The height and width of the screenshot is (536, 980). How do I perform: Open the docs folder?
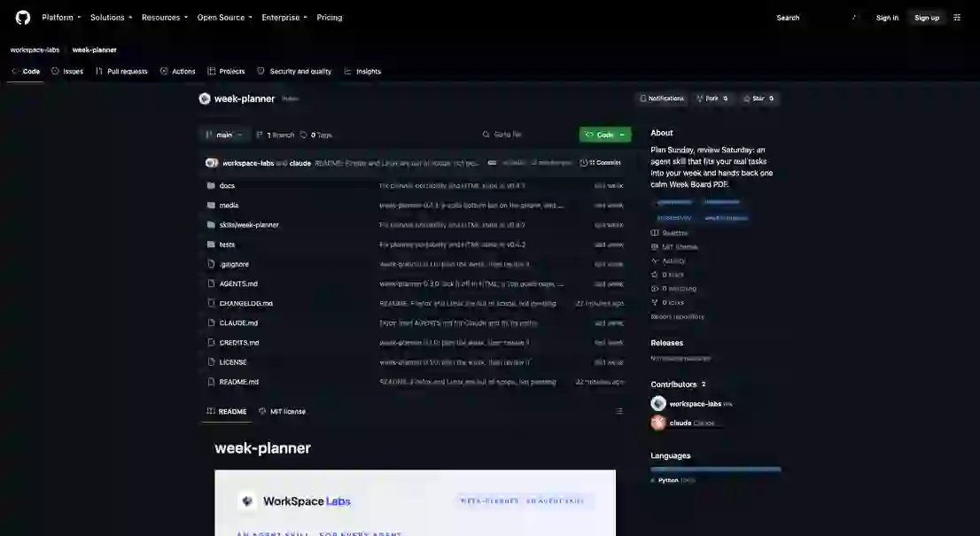[227, 185]
